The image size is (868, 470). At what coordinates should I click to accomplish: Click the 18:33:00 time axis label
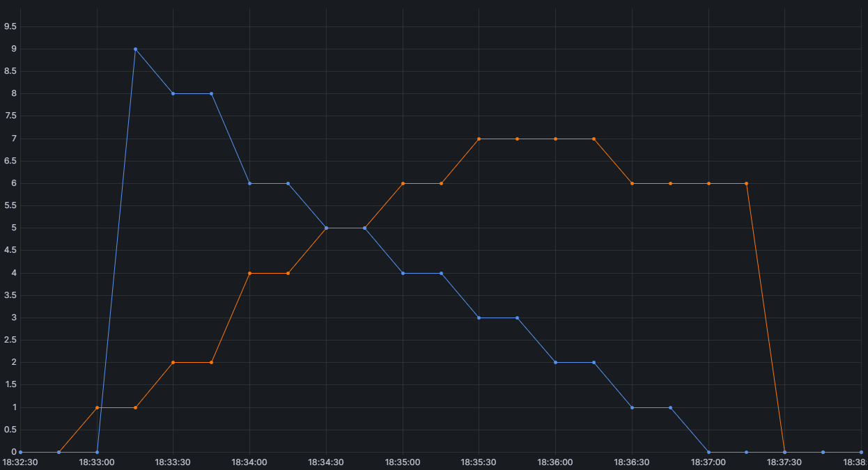[x=97, y=462]
